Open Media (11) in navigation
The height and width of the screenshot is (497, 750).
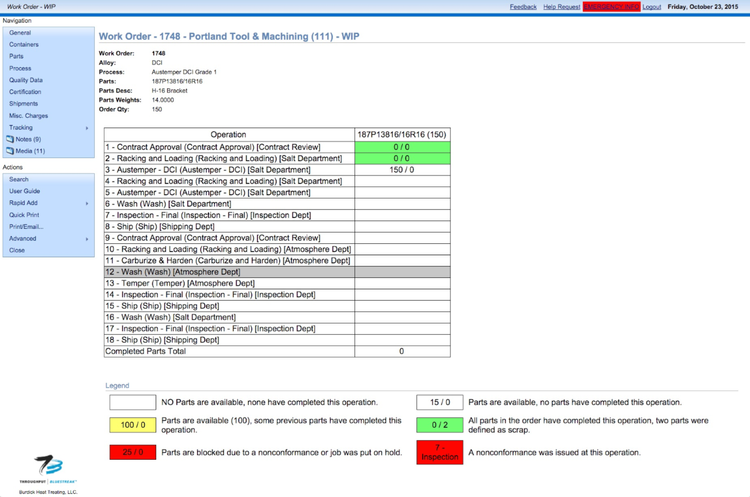coord(30,151)
